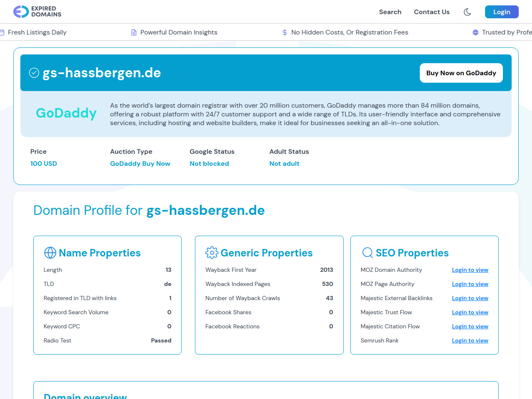Toggle dark mode moon icon

pyautogui.click(x=467, y=12)
